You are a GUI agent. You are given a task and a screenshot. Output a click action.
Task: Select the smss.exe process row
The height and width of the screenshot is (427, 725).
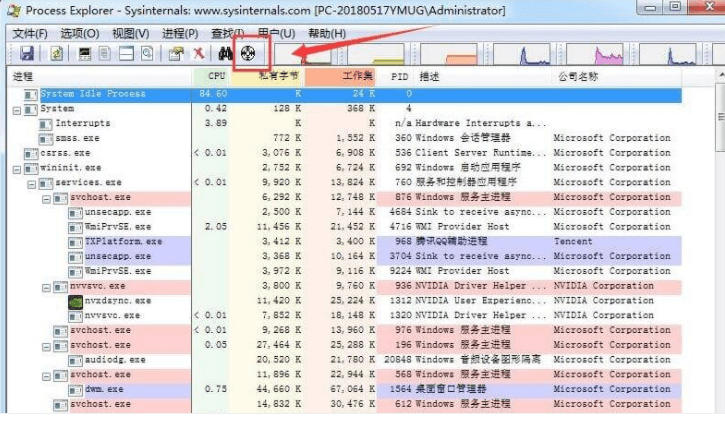tap(344, 138)
